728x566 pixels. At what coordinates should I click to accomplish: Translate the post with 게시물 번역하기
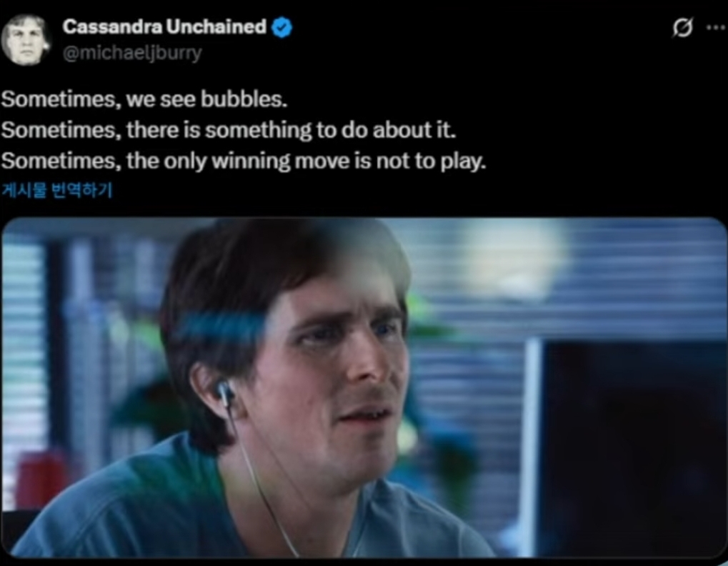(x=56, y=190)
